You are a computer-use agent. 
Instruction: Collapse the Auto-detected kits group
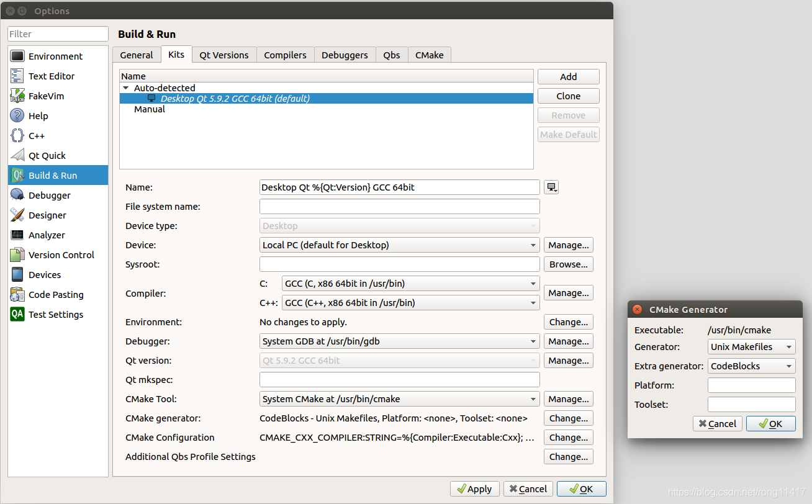(x=126, y=88)
